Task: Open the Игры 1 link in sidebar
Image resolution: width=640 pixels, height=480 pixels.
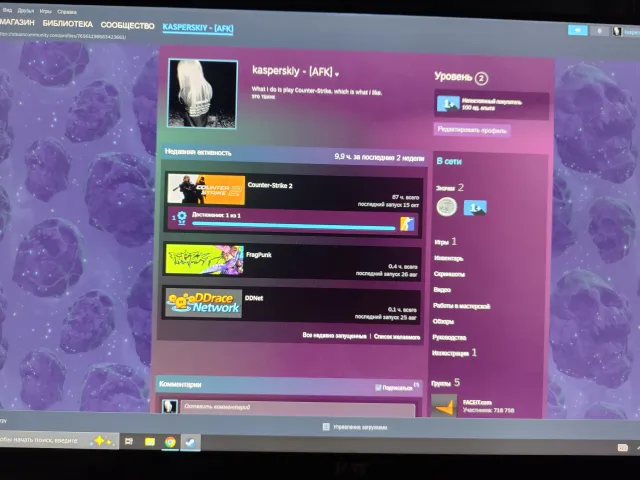Action: [445, 242]
